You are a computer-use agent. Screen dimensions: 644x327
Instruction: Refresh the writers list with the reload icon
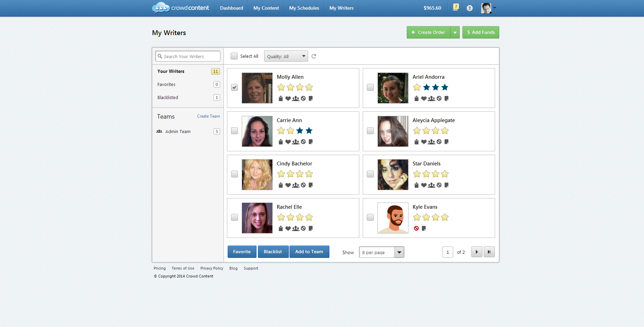(314, 56)
